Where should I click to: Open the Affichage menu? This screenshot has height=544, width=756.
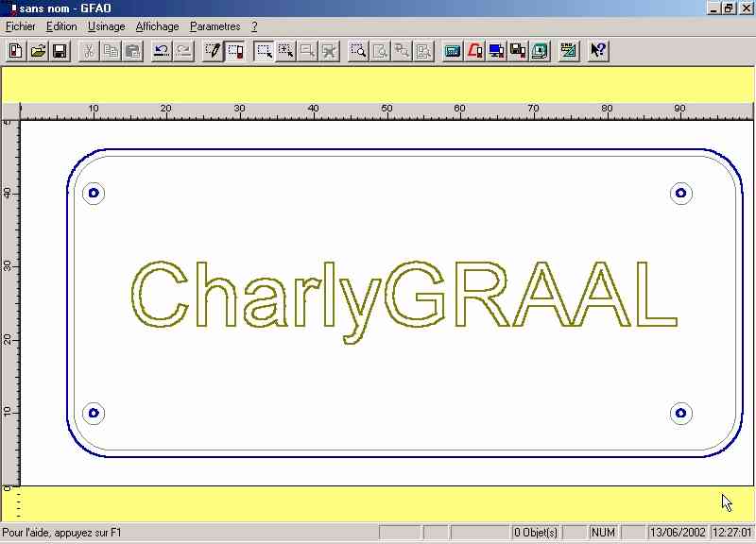(157, 26)
